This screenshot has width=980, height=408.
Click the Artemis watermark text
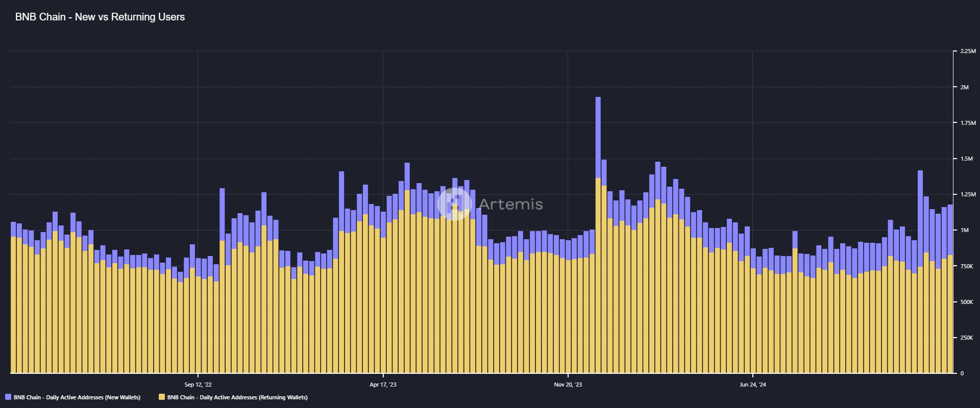tap(510, 204)
